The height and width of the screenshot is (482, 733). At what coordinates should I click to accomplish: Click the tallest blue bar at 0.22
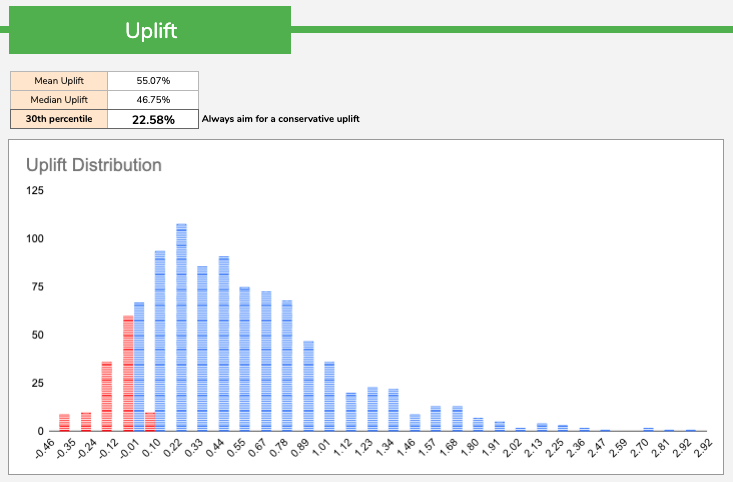(x=181, y=327)
